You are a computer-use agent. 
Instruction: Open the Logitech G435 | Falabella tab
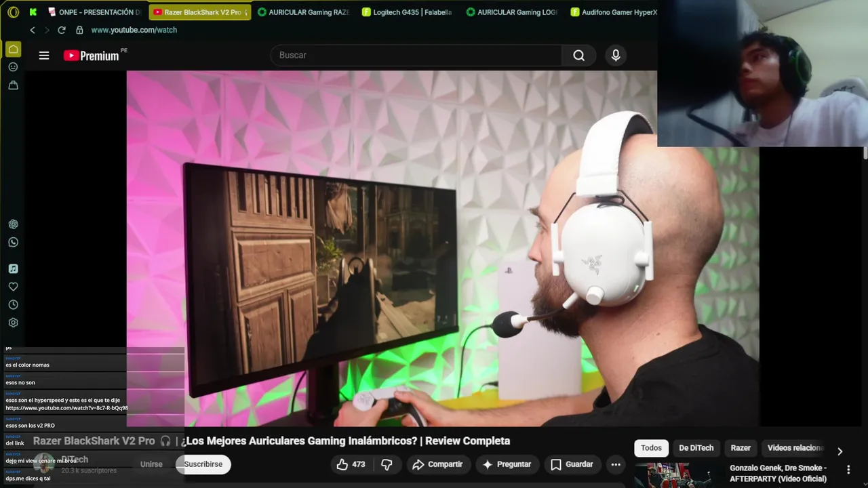point(408,12)
